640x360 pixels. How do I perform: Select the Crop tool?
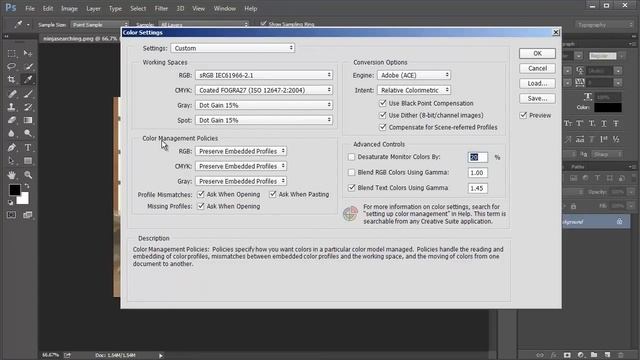pos(11,80)
